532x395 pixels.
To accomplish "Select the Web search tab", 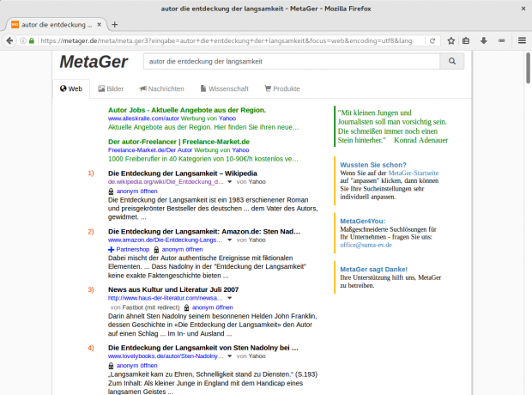I will (71, 89).
